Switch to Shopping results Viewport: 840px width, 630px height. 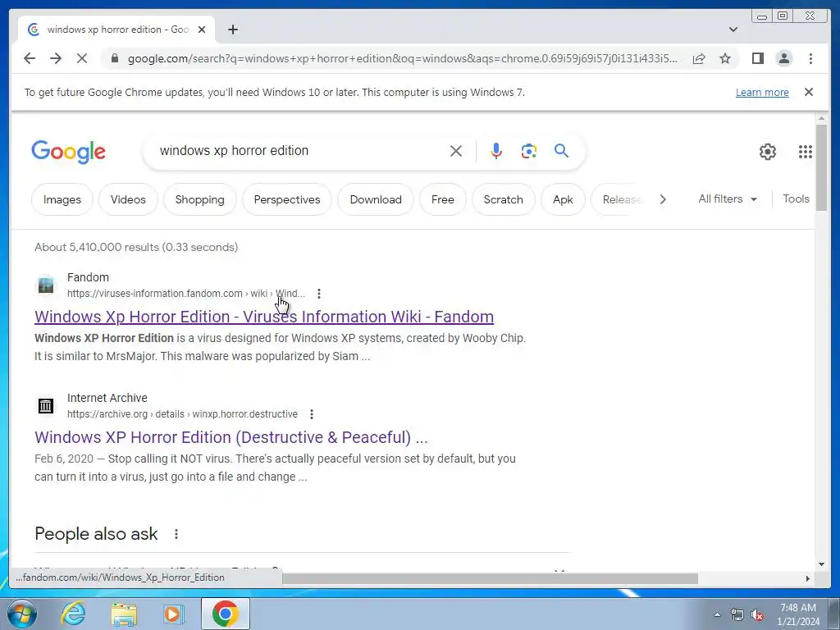tap(200, 199)
